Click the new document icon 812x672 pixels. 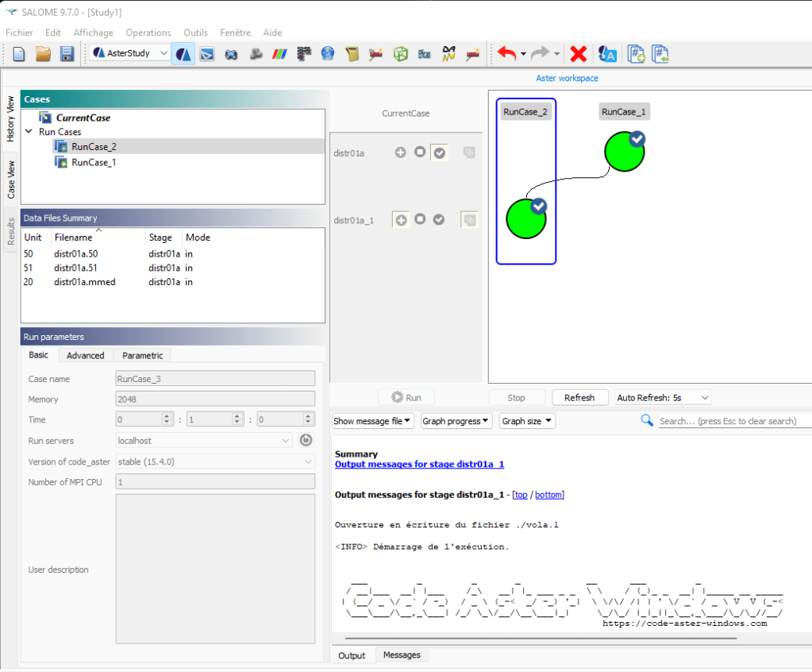pos(19,54)
